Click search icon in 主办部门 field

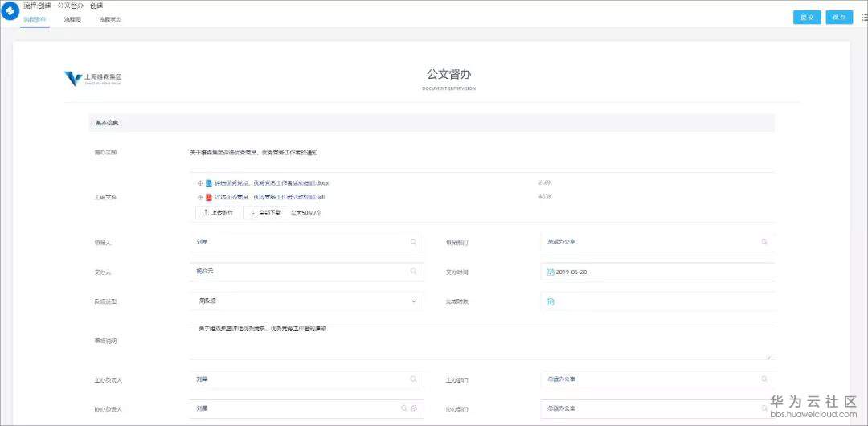pyautogui.click(x=764, y=379)
